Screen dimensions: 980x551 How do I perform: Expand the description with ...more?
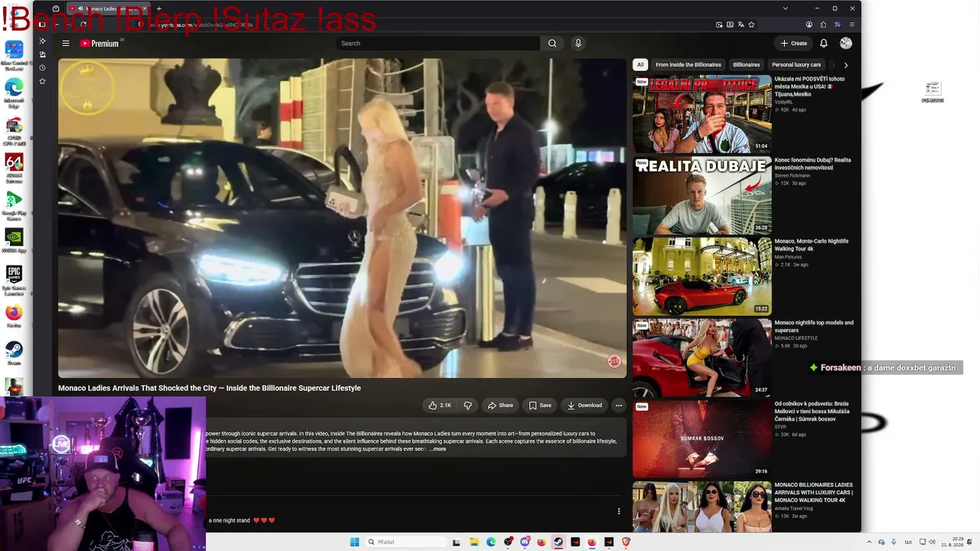[437, 449]
